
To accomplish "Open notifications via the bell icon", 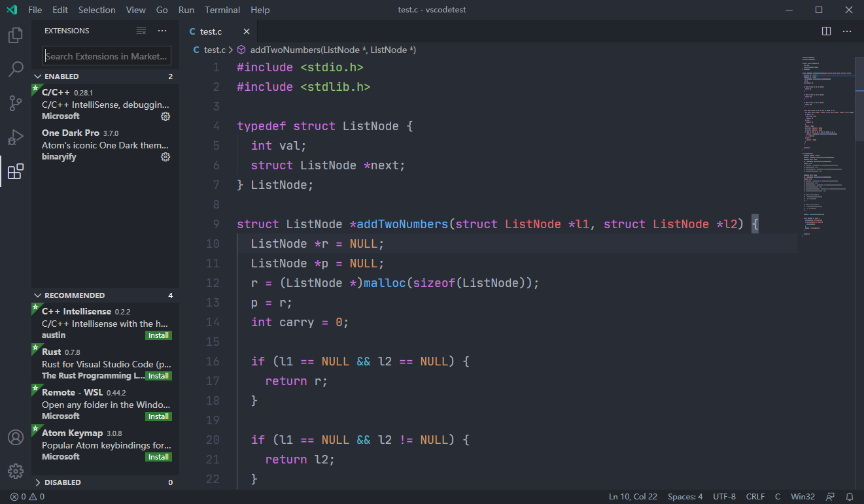I will 850,496.
